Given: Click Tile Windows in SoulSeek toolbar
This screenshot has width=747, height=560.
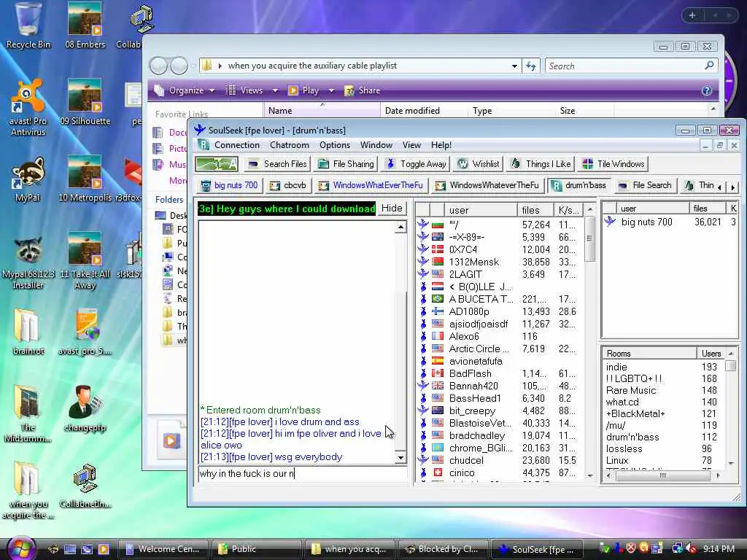Looking at the screenshot, I should 614,164.
